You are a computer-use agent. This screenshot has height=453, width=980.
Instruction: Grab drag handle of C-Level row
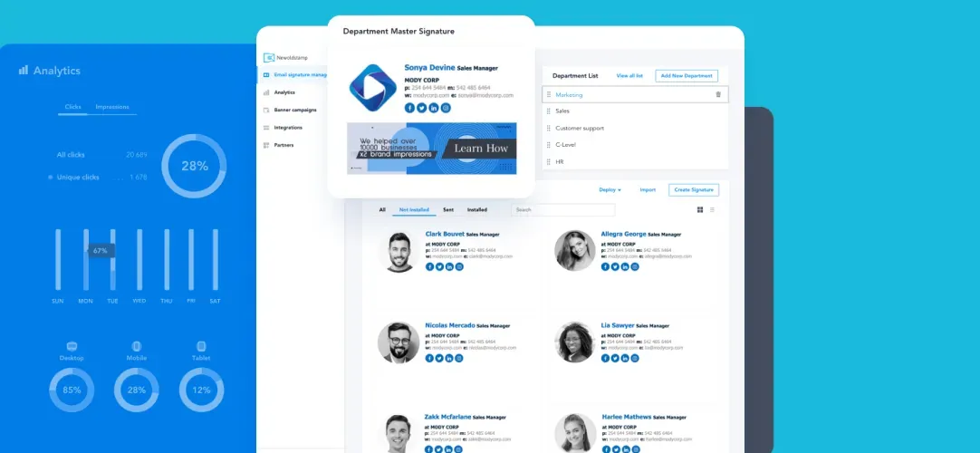(x=549, y=145)
